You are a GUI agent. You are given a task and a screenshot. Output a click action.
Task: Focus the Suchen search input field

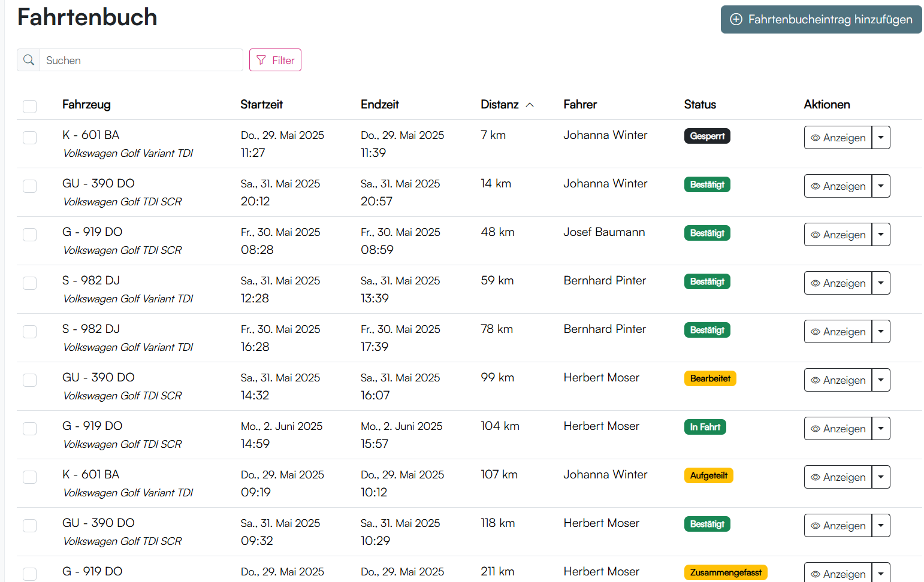coord(141,60)
